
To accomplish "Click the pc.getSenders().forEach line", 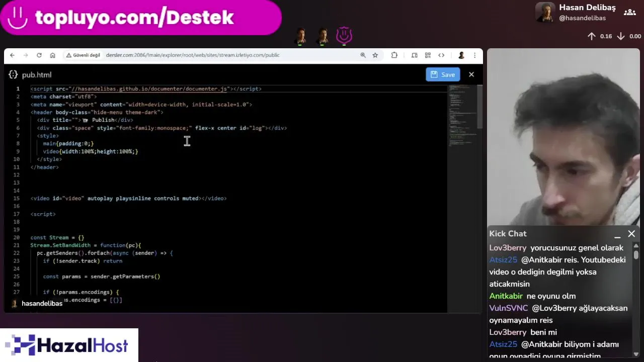I will pyautogui.click(x=105, y=253).
